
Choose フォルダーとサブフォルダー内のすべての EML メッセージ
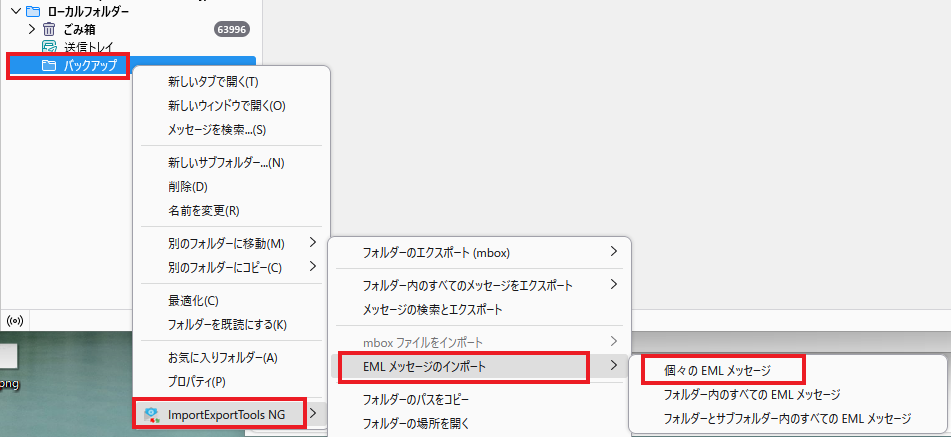pos(787,419)
